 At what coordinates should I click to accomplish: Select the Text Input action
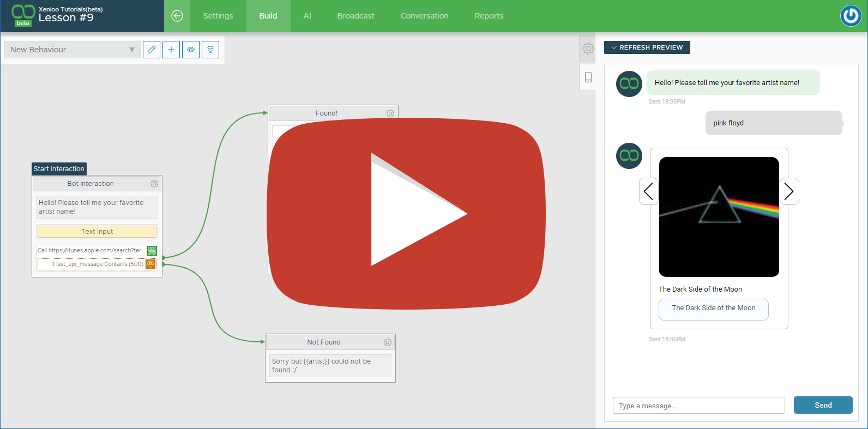click(97, 232)
